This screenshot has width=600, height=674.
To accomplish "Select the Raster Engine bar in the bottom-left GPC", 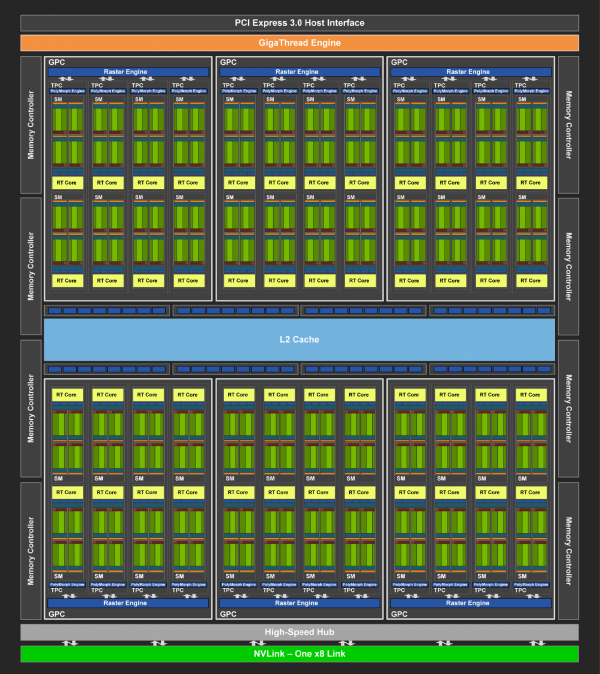I will pyautogui.click(x=128, y=603).
